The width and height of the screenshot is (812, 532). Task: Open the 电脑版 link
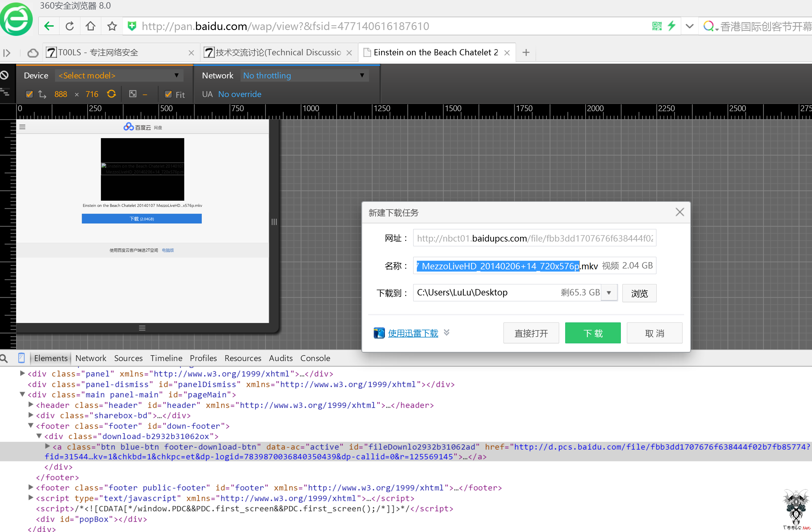coord(168,250)
